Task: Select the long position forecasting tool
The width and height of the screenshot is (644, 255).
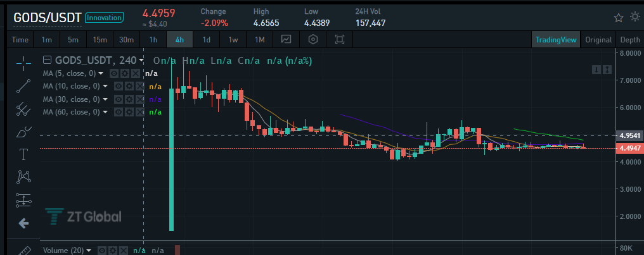Action: 24,200
